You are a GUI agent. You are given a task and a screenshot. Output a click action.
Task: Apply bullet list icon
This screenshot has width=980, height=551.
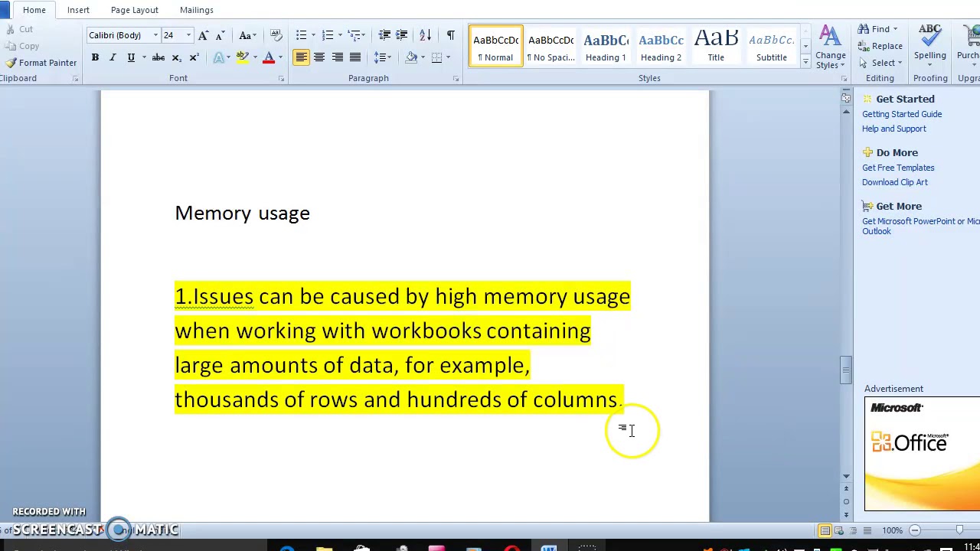point(301,35)
